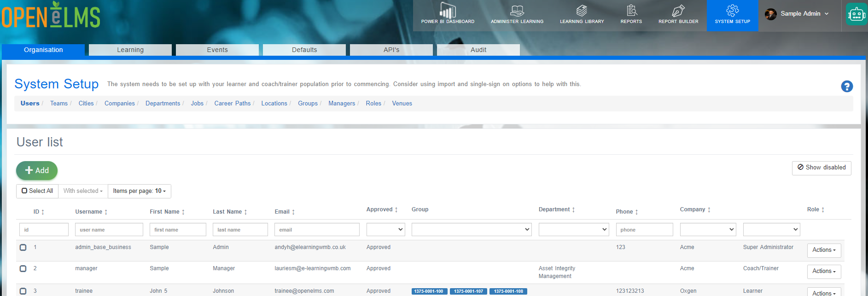Open the Report Builder icon

pyautogui.click(x=678, y=11)
